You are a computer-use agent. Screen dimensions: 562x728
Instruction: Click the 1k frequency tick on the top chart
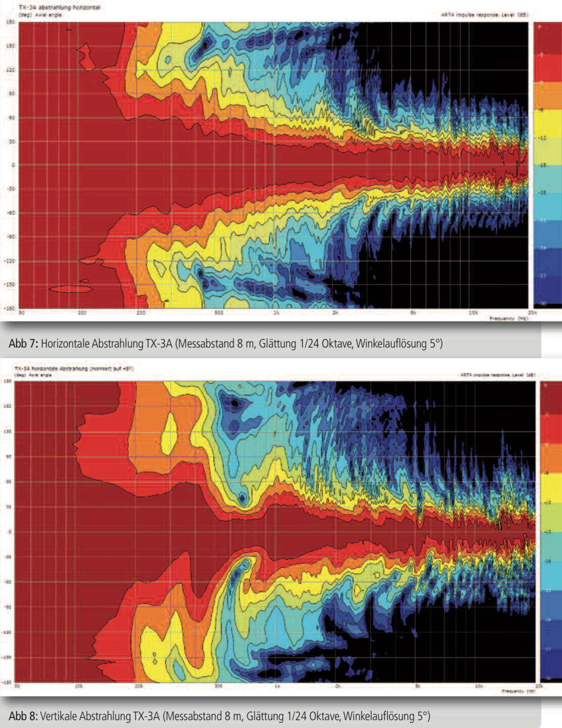(x=276, y=312)
